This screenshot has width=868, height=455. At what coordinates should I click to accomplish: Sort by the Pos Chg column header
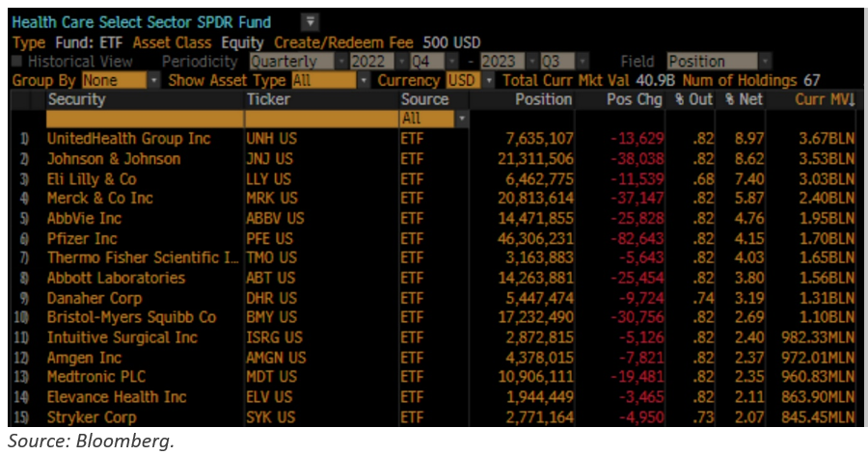[x=635, y=99]
